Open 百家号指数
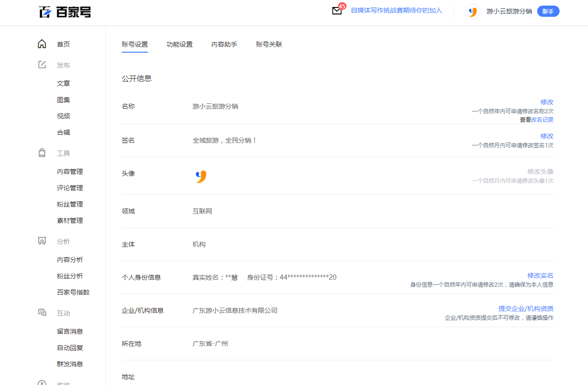Screen dimensions: 588x385 (73, 292)
